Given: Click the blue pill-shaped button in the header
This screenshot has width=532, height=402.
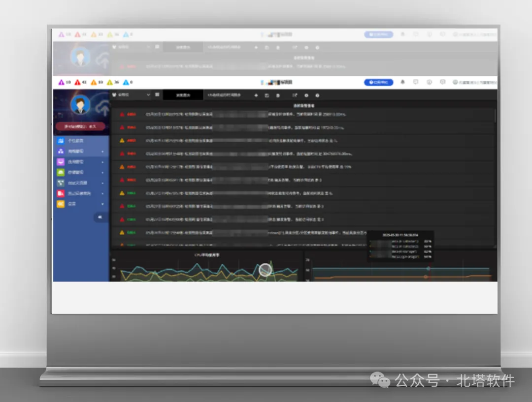Looking at the screenshot, I should tap(379, 82).
